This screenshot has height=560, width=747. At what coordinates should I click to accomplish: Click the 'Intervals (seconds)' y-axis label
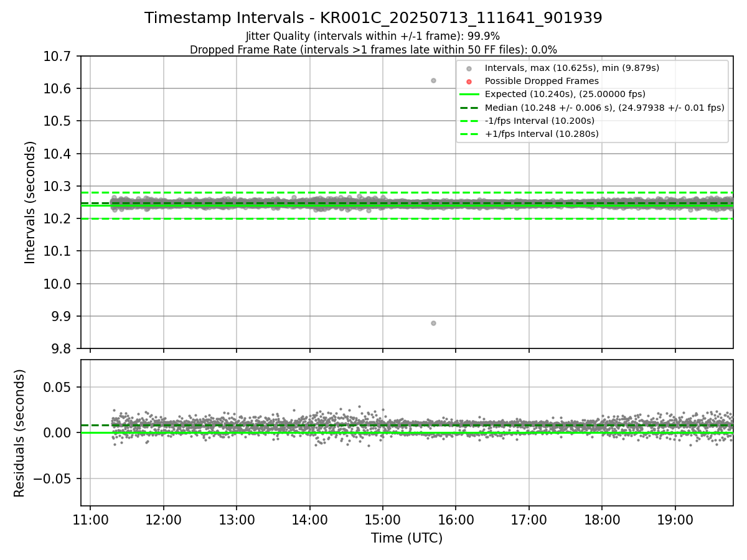(x=31, y=202)
